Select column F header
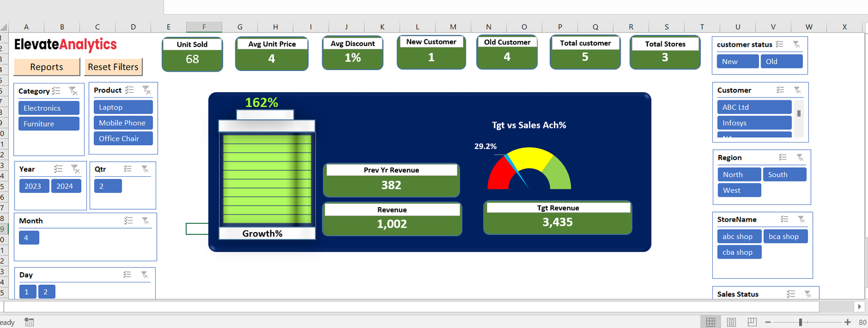This screenshot has width=868, height=328. [x=204, y=27]
